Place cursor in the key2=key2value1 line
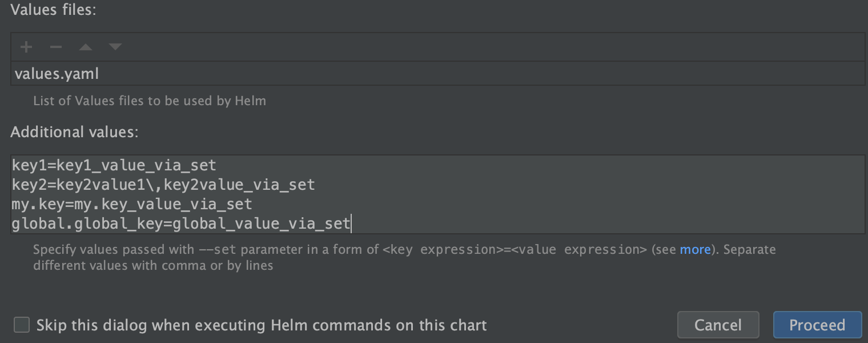Screen dimensions: 868x343 coord(163,185)
